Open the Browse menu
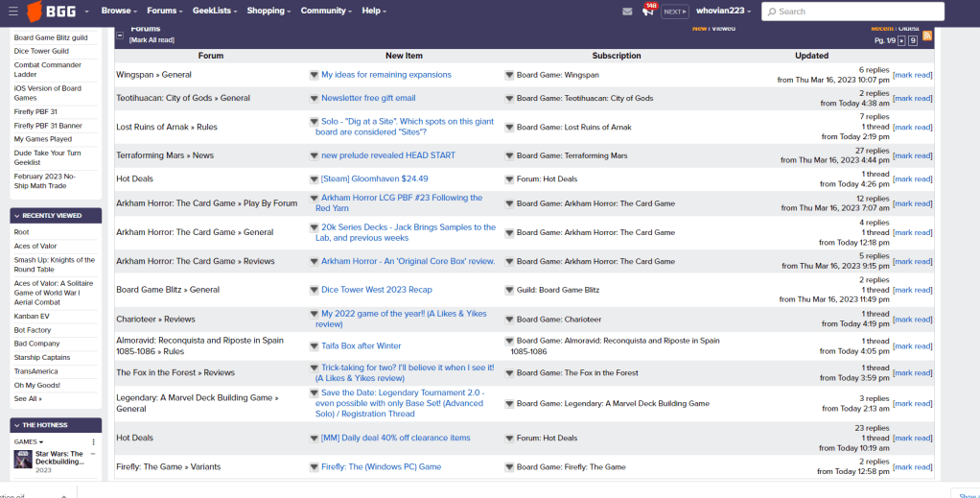 (120, 12)
